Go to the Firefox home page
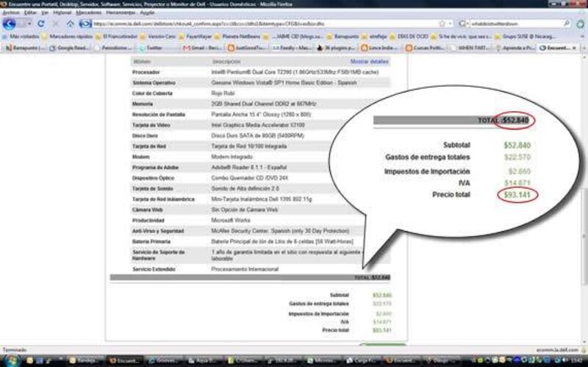Screen dimensions: 588x367 [71, 24]
